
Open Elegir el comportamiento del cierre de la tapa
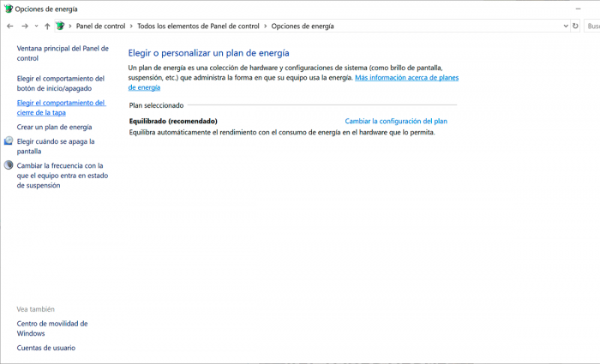pos(61,107)
